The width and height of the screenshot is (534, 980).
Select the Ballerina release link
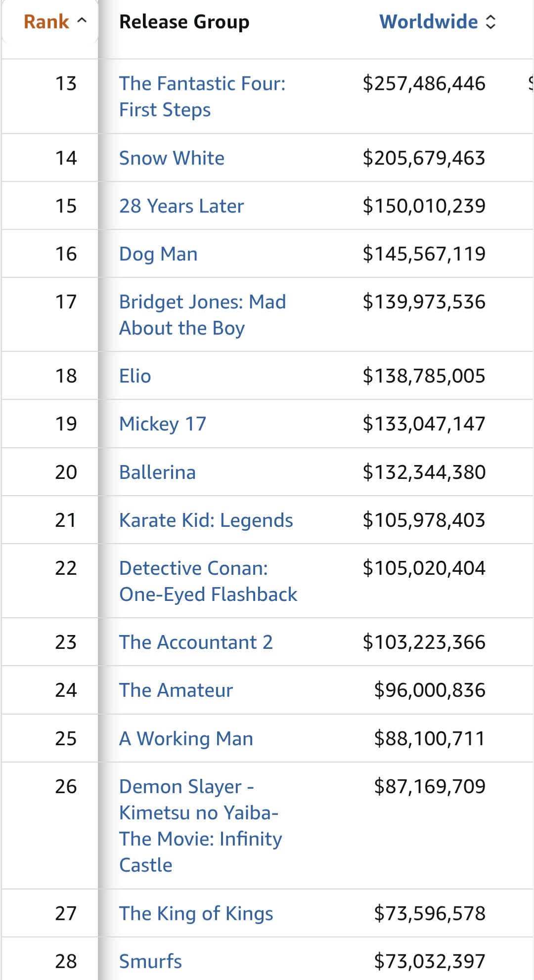pyautogui.click(x=157, y=472)
